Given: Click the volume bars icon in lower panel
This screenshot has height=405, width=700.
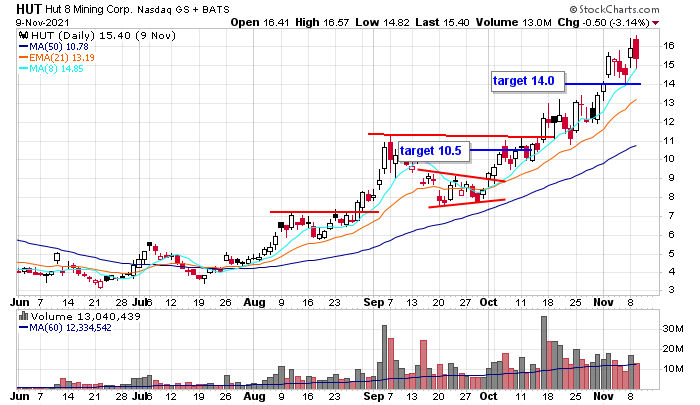Looking at the screenshot, I should pos(23,317).
